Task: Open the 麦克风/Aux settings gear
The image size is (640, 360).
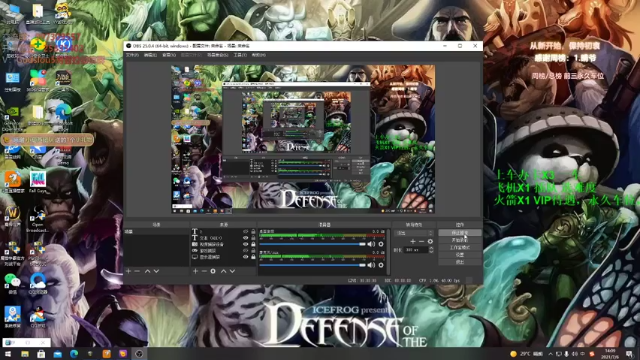Action: pos(381,265)
